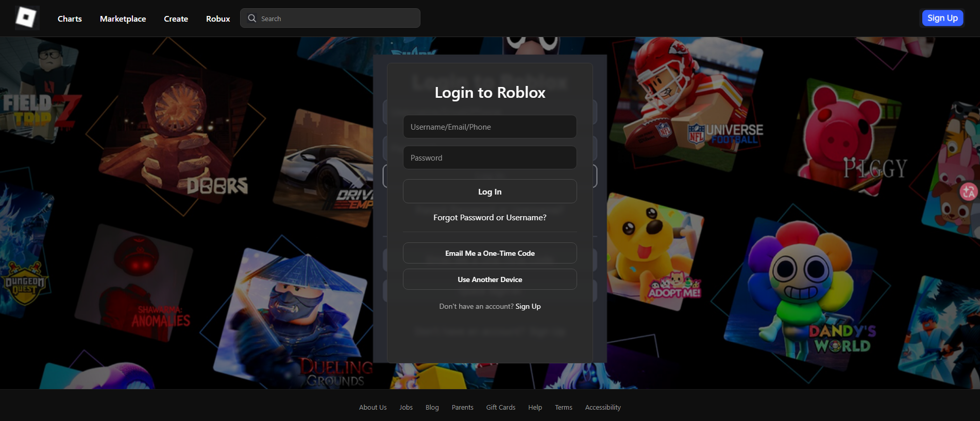Screen dimensions: 980x421
Task: Click the Roblox logo icon
Action: pos(27,18)
